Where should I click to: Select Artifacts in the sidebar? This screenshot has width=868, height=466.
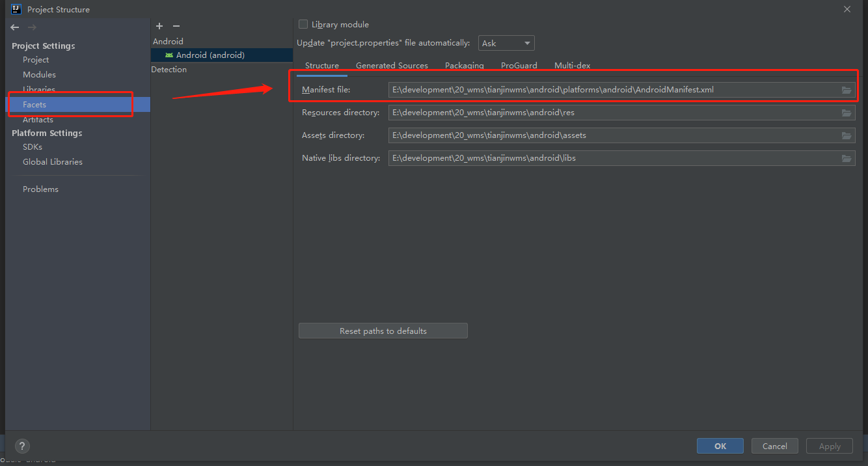click(38, 119)
